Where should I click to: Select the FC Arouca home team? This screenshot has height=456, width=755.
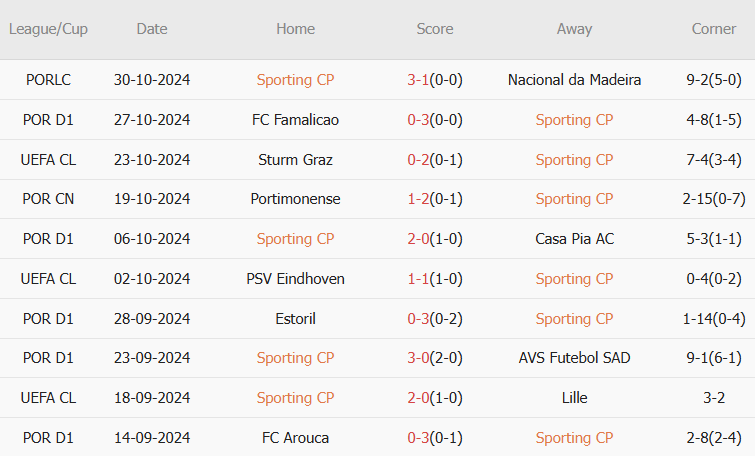295,438
